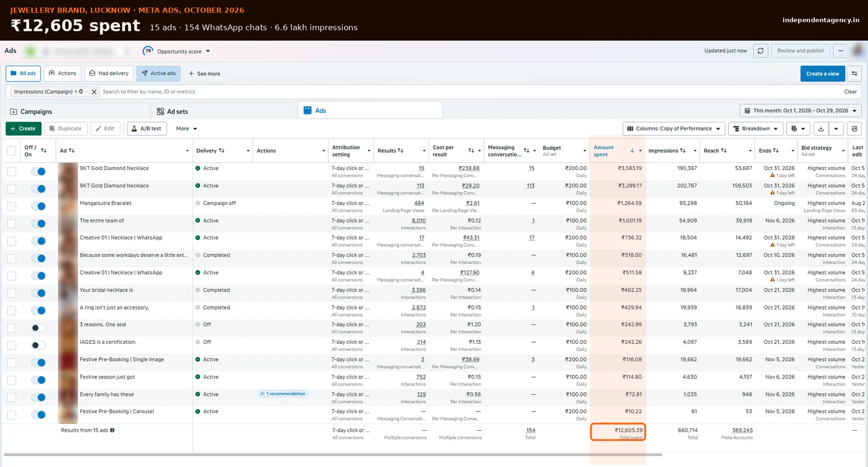
Task: Click the refresh data icon
Action: [761, 51]
